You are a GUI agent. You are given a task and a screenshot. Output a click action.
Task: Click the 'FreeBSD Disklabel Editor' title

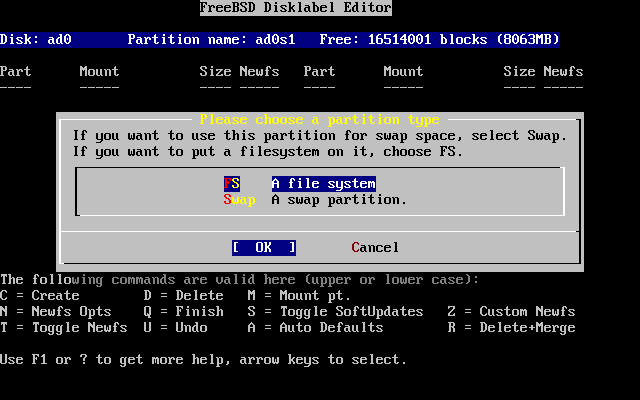pos(295,7)
